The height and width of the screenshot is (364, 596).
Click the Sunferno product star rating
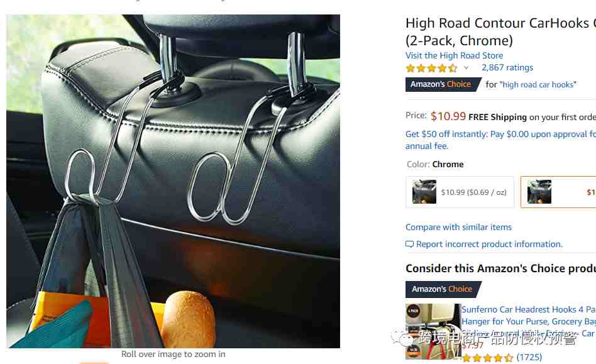click(x=487, y=358)
